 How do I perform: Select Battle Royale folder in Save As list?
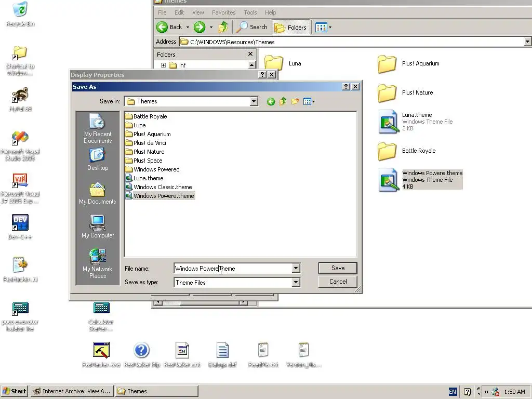146,116
